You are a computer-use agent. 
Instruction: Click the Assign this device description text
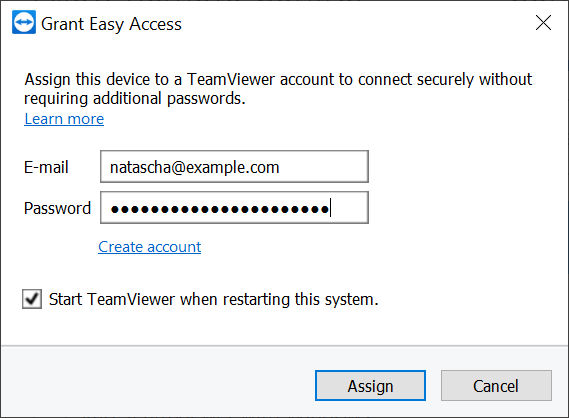tap(278, 80)
